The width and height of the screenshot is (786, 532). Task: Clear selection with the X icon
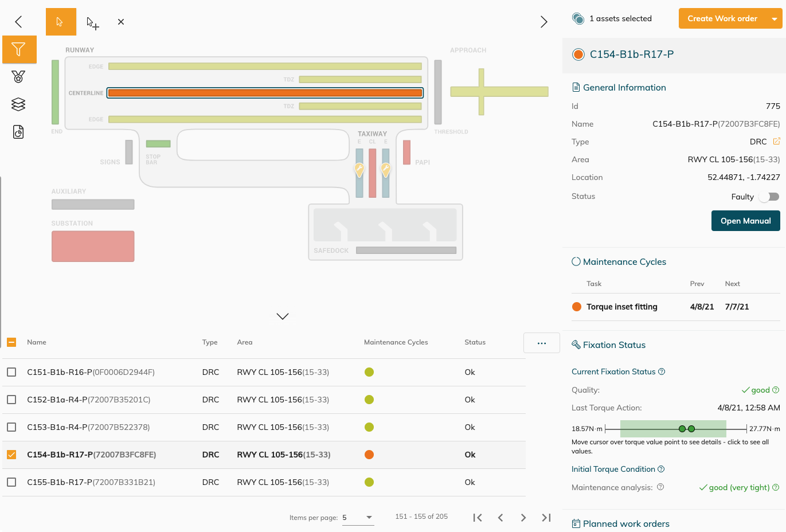pos(121,22)
